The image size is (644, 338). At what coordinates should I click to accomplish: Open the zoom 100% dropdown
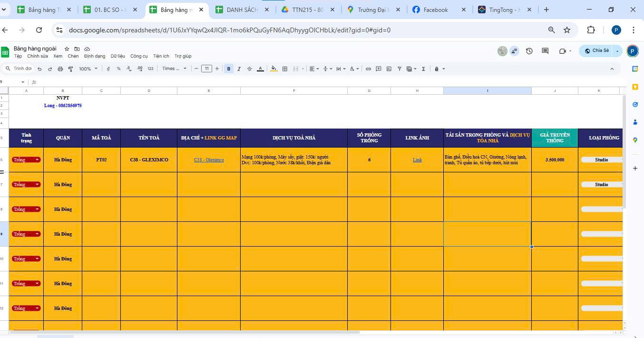click(88, 69)
